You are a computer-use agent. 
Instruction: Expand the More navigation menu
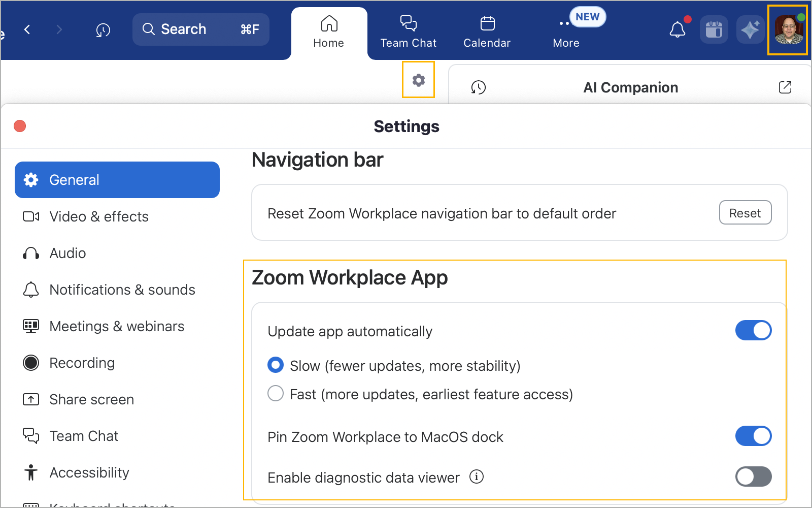tap(566, 31)
